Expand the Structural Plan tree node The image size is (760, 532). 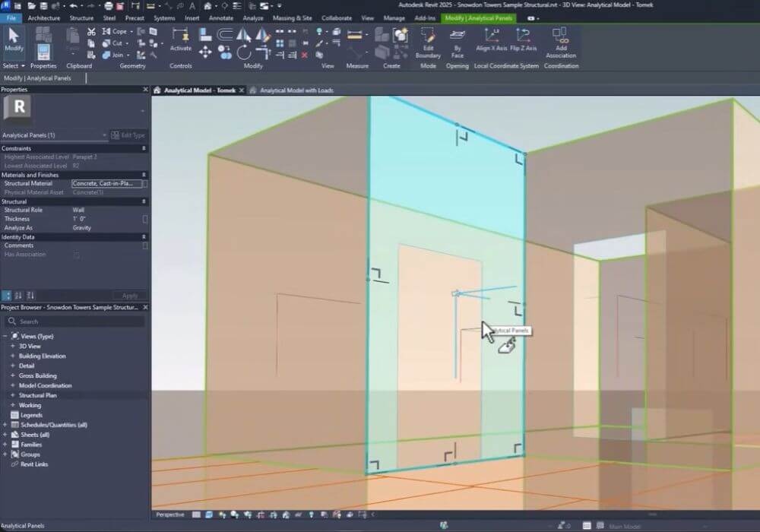pos(12,395)
